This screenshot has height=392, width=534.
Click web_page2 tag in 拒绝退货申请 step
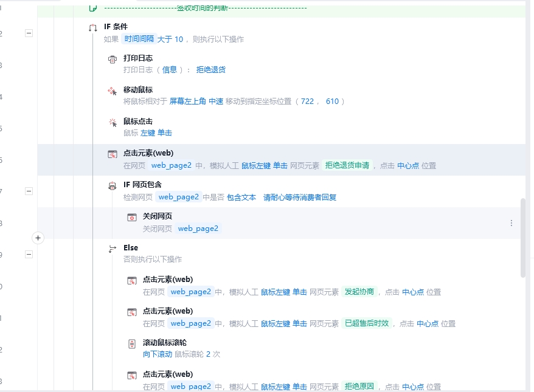coord(172,165)
